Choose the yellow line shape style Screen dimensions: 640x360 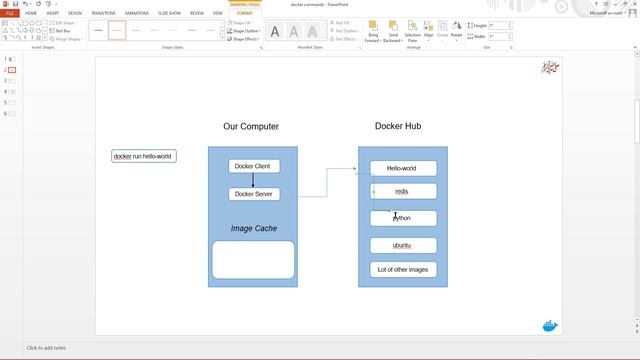pyautogui.click(x=173, y=30)
